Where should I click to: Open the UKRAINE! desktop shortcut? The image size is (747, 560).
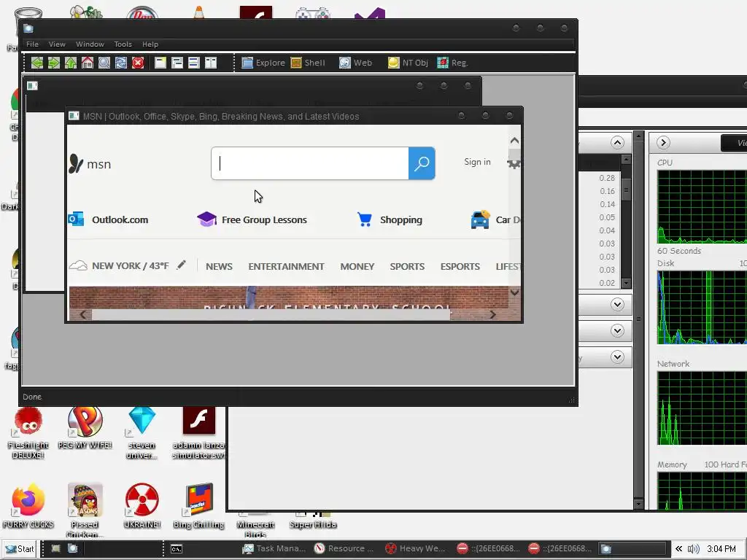pyautogui.click(x=142, y=507)
